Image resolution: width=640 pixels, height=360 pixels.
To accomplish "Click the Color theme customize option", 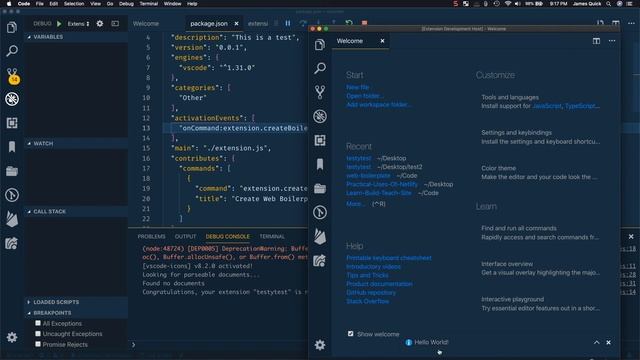I will pos(540,173).
